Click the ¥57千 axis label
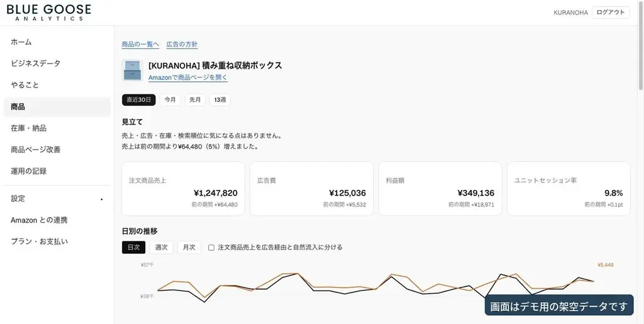 coord(147,265)
